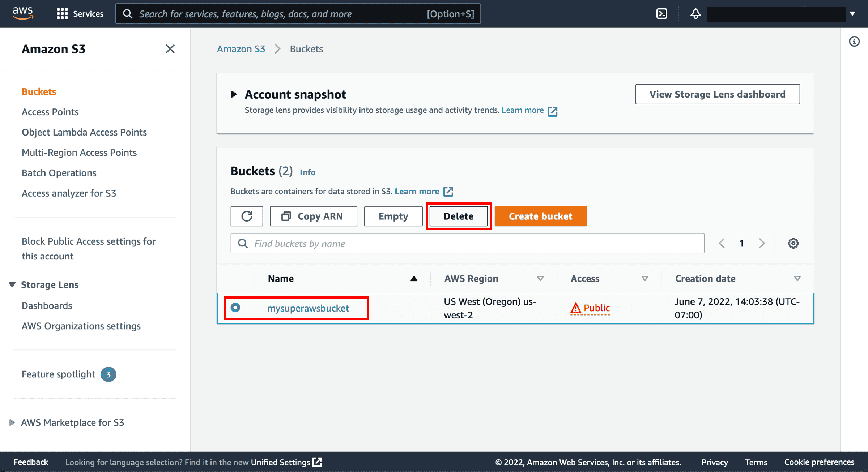Click external link icon after Unified Settings
This screenshot has height=472, width=868.
point(317,462)
